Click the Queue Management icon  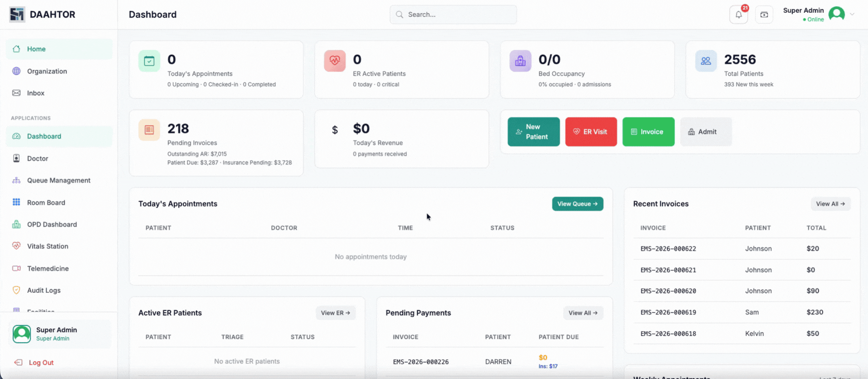click(16, 180)
